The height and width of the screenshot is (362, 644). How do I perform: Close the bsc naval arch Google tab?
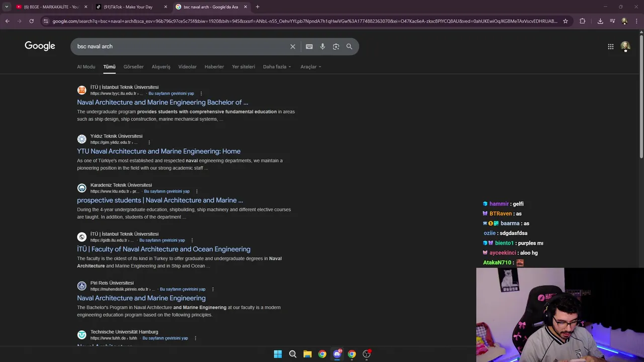246,7
